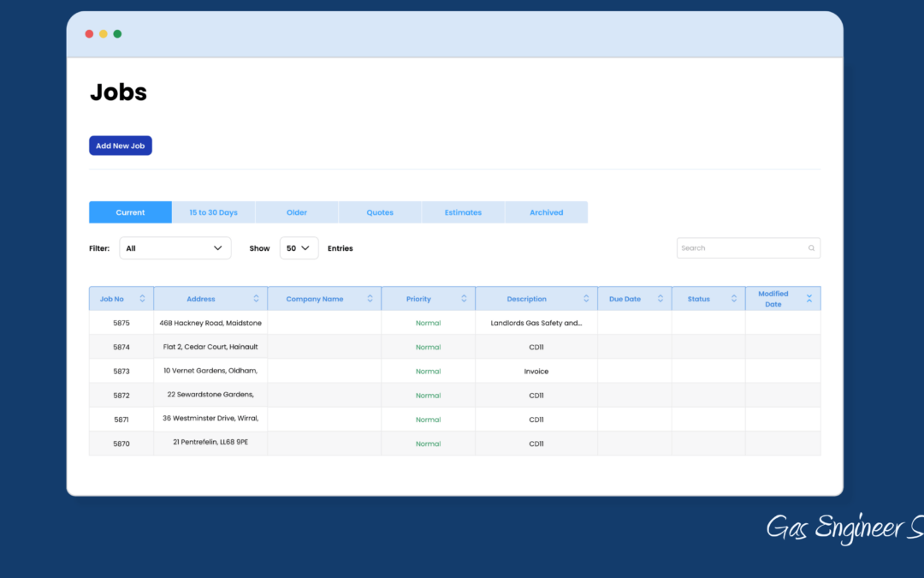This screenshot has width=924, height=578.
Task: Go to the Estimates tab
Action: pyautogui.click(x=463, y=212)
